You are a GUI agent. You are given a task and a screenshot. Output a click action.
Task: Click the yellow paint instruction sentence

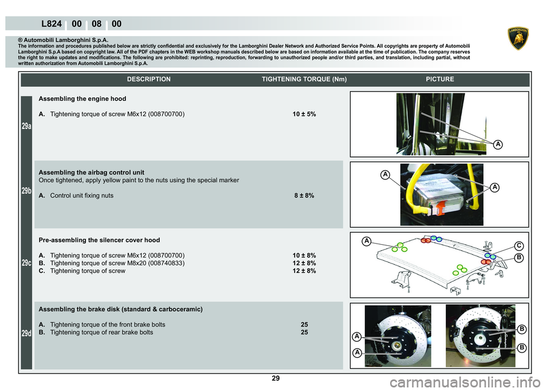(x=139, y=181)
